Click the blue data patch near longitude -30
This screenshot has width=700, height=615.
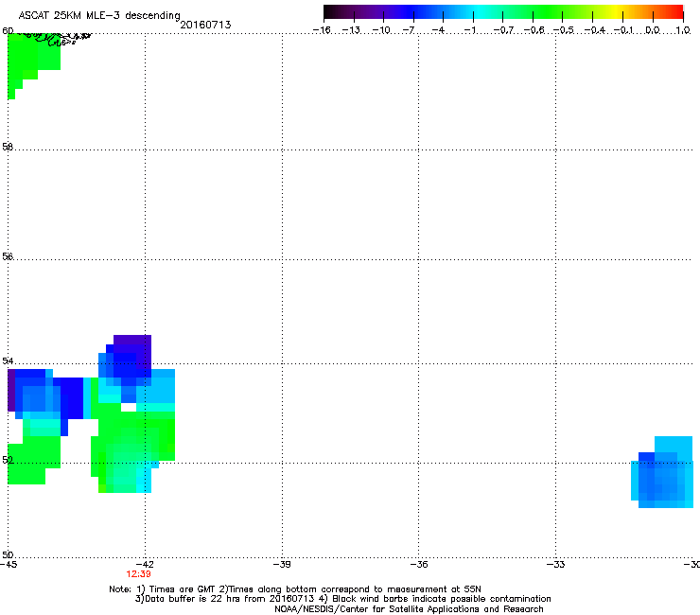pyautogui.click(x=662, y=472)
